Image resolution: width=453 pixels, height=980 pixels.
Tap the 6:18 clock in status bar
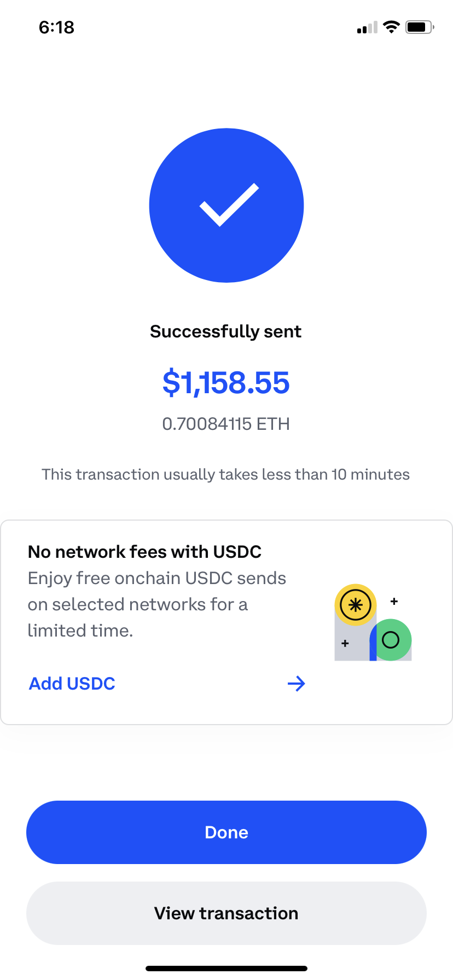56,27
